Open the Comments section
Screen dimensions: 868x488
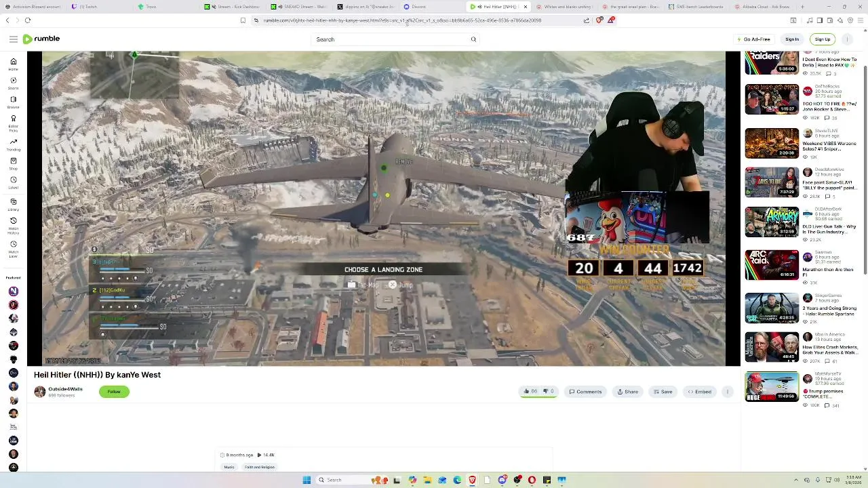point(585,392)
